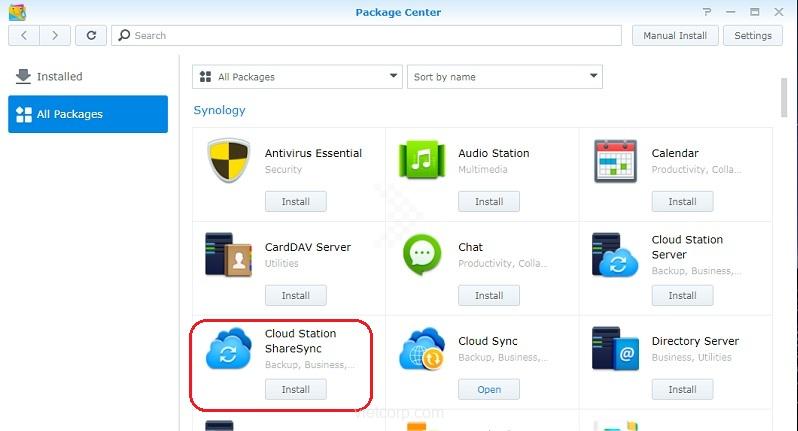
Task: Click the refresh button in toolbar
Action: tap(91, 35)
